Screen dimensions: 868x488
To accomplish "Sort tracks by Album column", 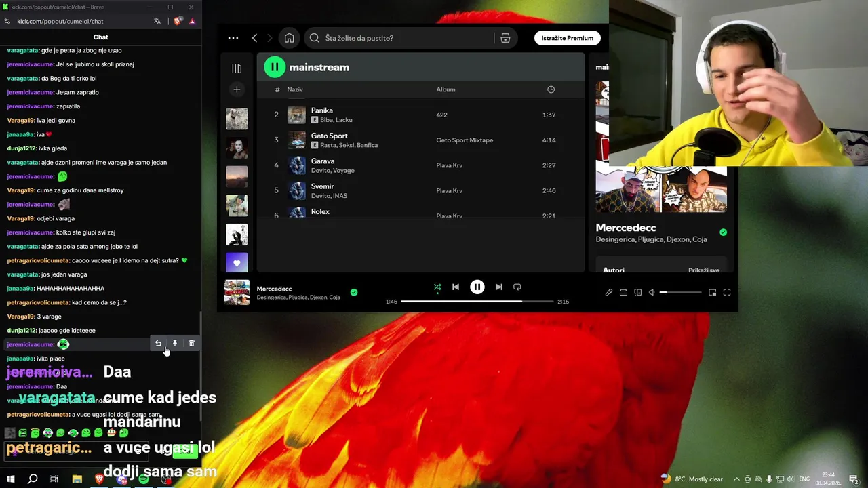I will click(446, 89).
